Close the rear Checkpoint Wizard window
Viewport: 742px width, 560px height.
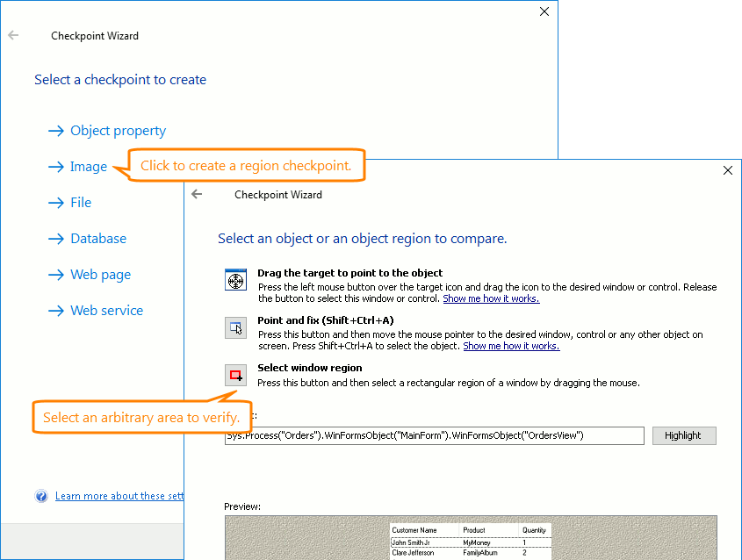[x=544, y=11]
